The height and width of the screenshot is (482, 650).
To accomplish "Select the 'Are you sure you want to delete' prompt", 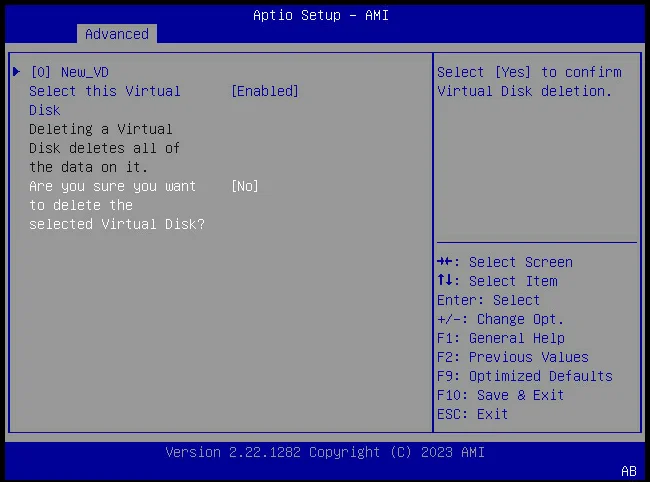I will 117,205.
